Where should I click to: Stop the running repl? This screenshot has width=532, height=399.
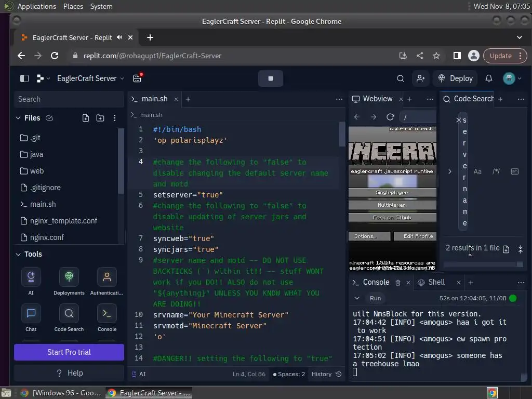(x=270, y=78)
